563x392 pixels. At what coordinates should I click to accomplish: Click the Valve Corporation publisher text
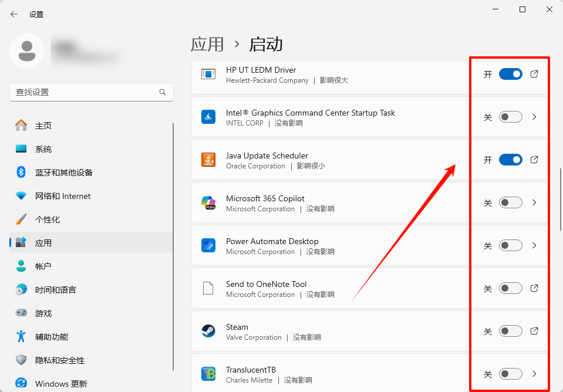[x=254, y=337]
